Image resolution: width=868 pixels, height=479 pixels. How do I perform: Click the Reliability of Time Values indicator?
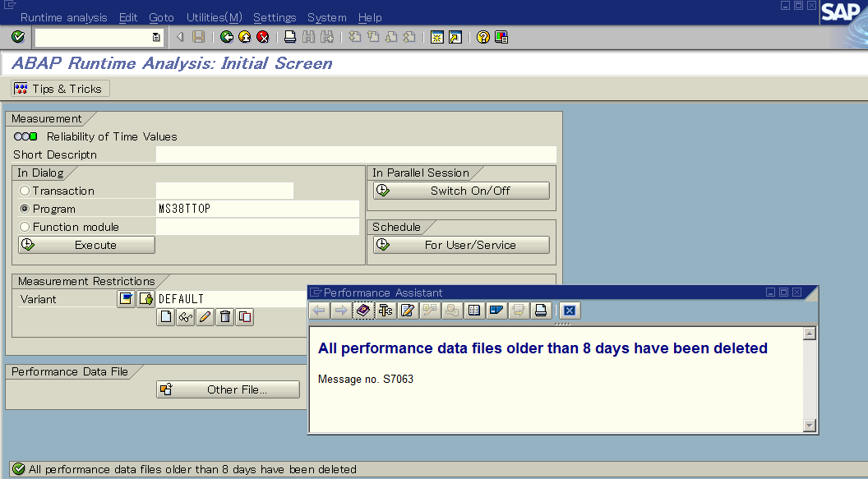pyautogui.click(x=25, y=136)
